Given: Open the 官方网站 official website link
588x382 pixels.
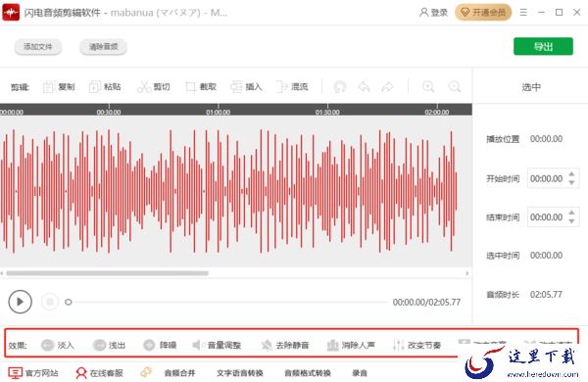Looking at the screenshot, I should click(33, 373).
